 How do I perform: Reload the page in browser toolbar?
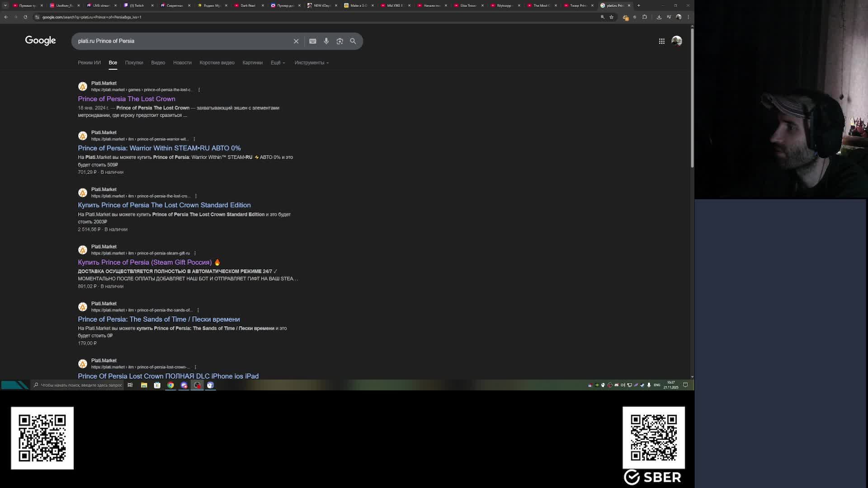[25, 17]
